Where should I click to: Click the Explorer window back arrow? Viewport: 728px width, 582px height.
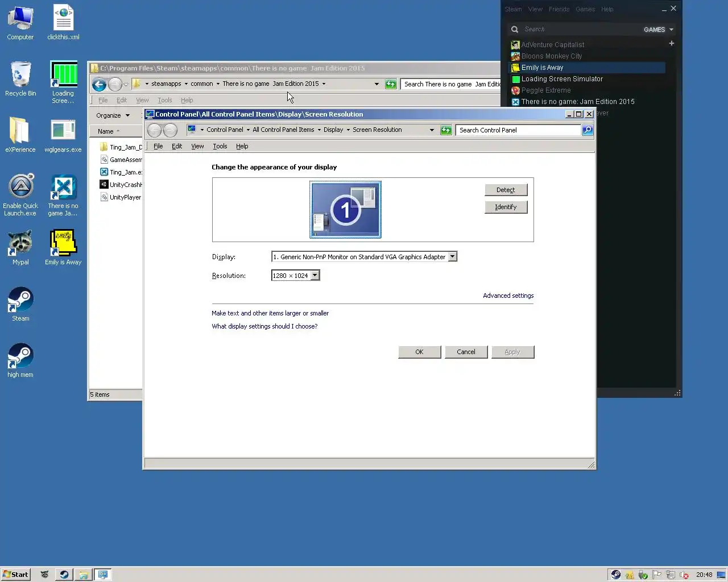[99, 85]
